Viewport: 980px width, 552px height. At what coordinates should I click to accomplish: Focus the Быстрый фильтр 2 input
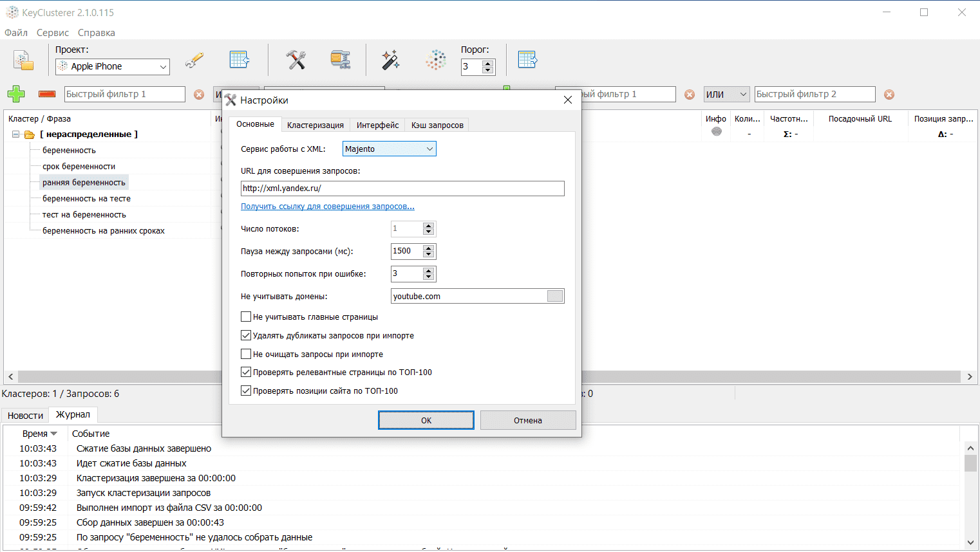pos(815,95)
